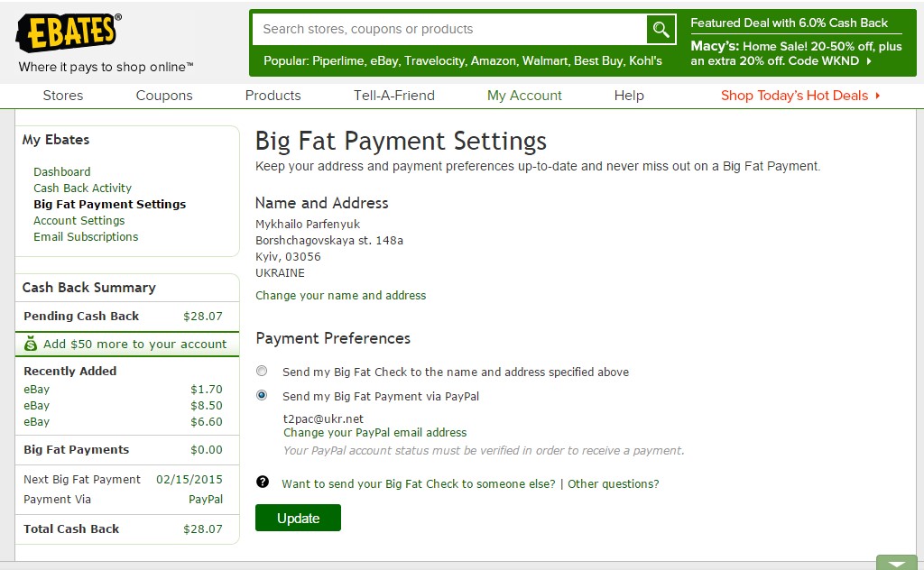Click popular store Piperlime
The height and width of the screenshot is (570, 924).
338,61
